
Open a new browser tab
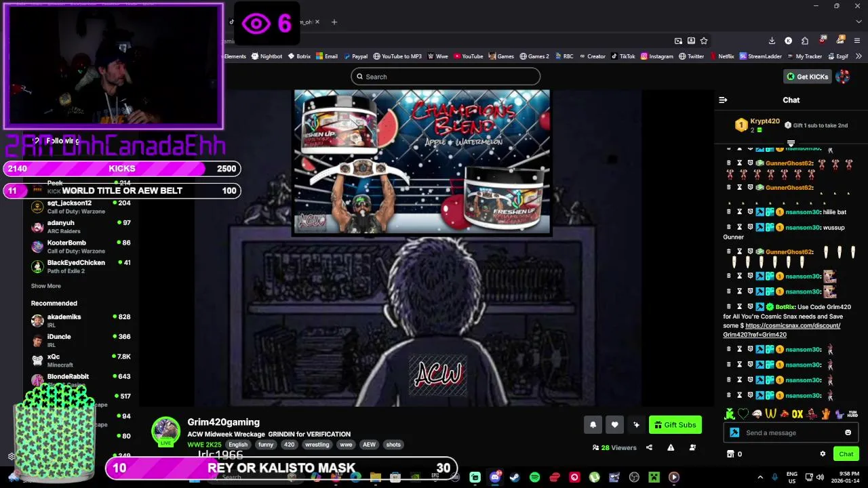tap(334, 22)
